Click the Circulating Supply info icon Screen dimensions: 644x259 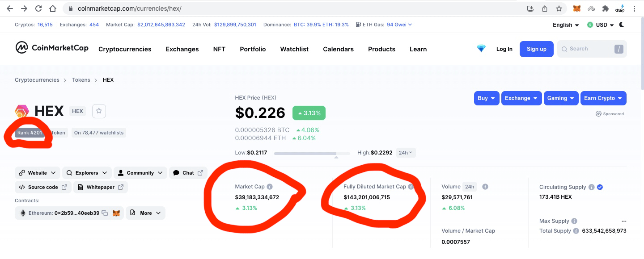tap(591, 187)
